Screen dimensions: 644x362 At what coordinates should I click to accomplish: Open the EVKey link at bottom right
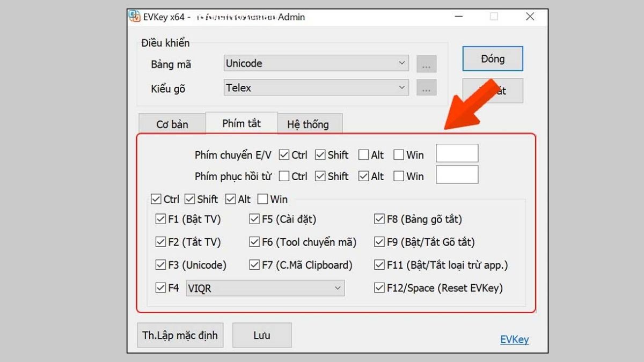[x=514, y=339]
